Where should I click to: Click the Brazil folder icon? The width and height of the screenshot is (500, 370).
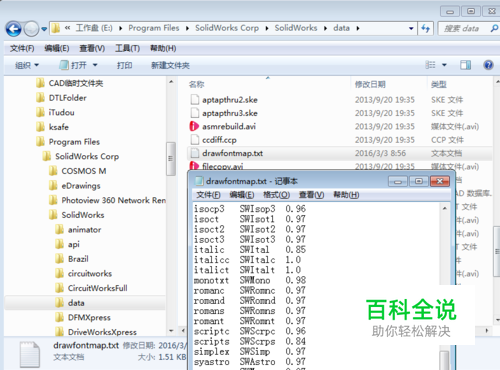point(59,259)
